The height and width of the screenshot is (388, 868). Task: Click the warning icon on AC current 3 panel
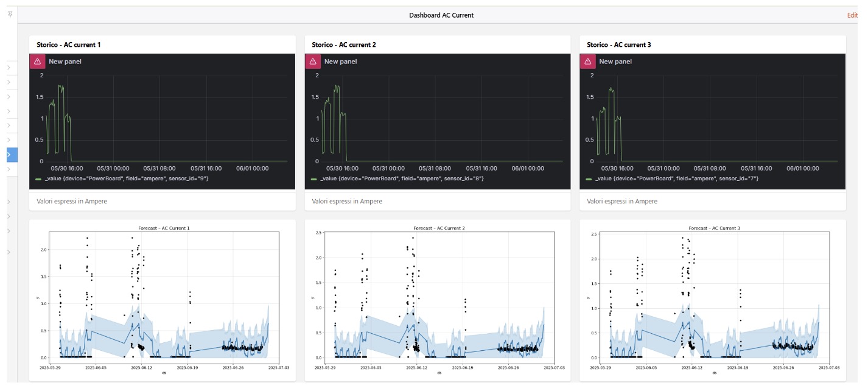[x=587, y=62]
